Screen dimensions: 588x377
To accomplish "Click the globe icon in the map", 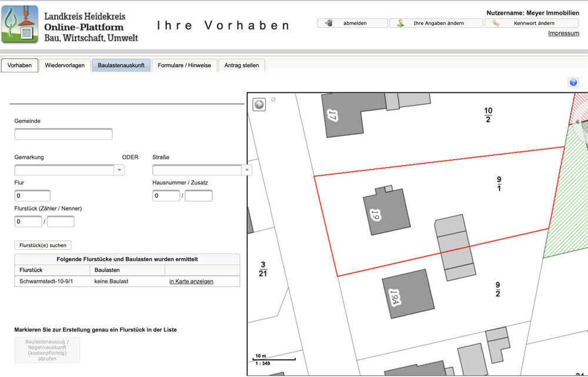I will (259, 105).
